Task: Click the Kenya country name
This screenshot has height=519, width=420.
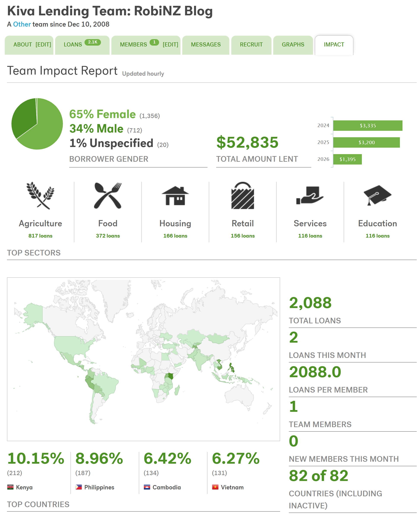Action: pos(24,487)
